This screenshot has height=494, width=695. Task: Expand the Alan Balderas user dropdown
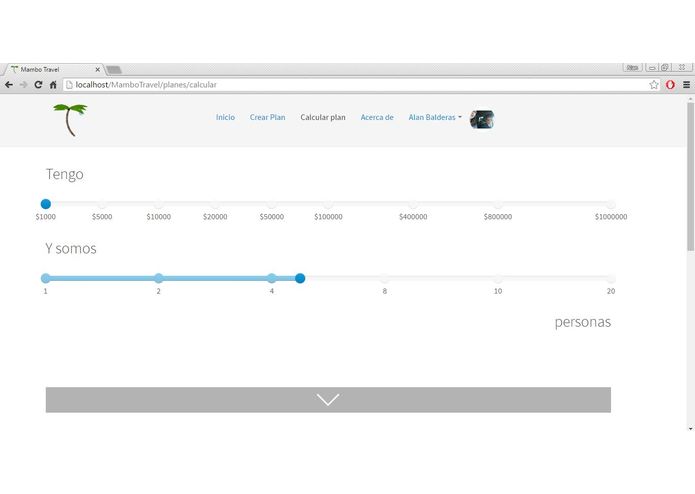[435, 117]
